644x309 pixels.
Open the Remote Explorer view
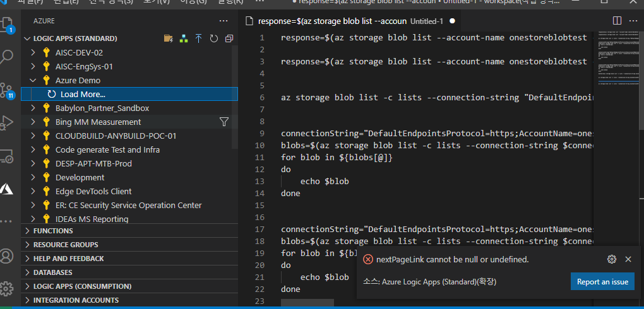tap(7, 156)
